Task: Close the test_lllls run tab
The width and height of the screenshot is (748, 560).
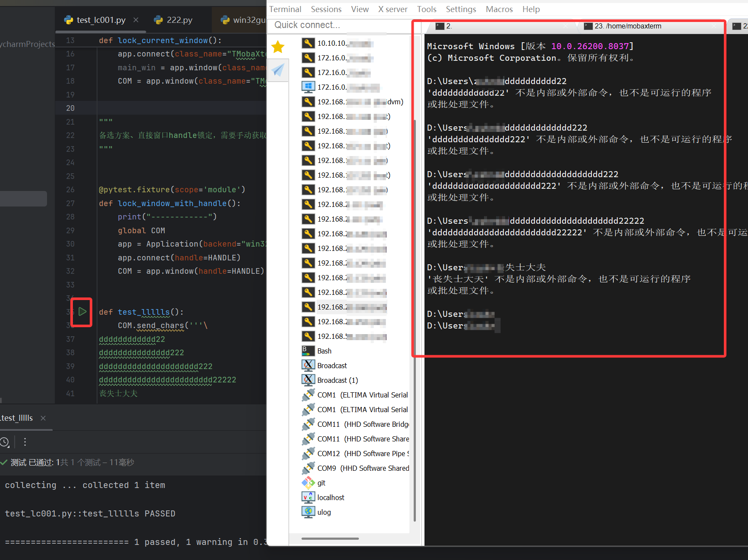Action: (x=43, y=418)
